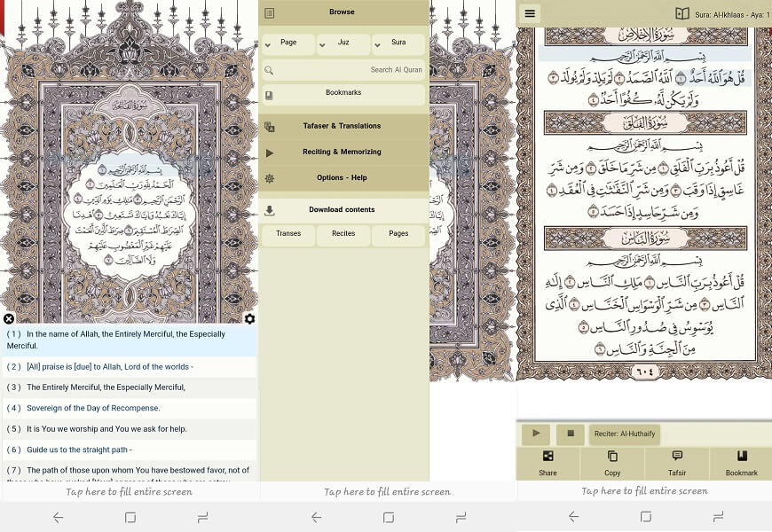Select verse 6 'Guide us to the straight path'
Screen dimensions: 772x532
[x=129, y=450]
